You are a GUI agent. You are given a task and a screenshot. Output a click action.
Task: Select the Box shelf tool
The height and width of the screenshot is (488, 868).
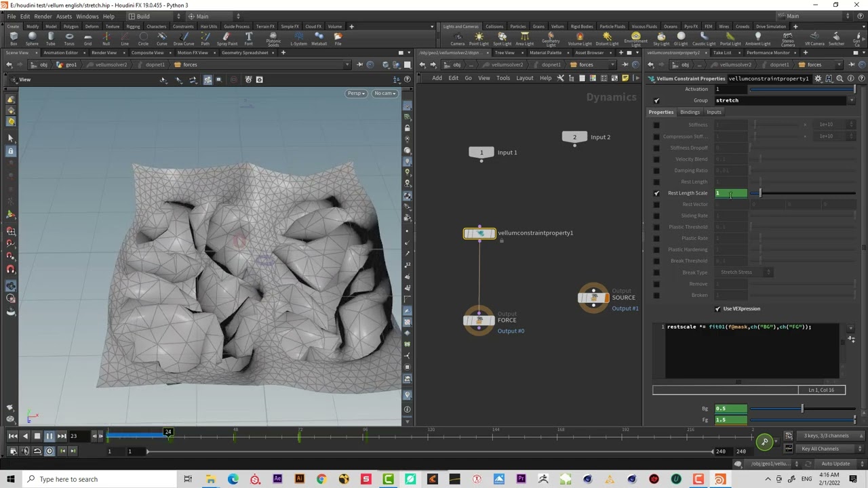pos(14,39)
